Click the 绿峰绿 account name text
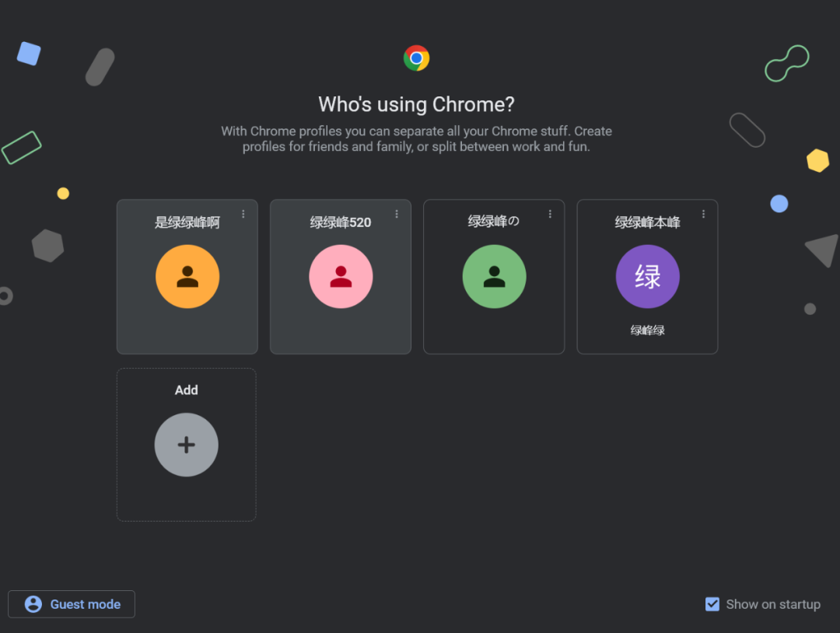The height and width of the screenshot is (633, 840). click(x=647, y=330)
